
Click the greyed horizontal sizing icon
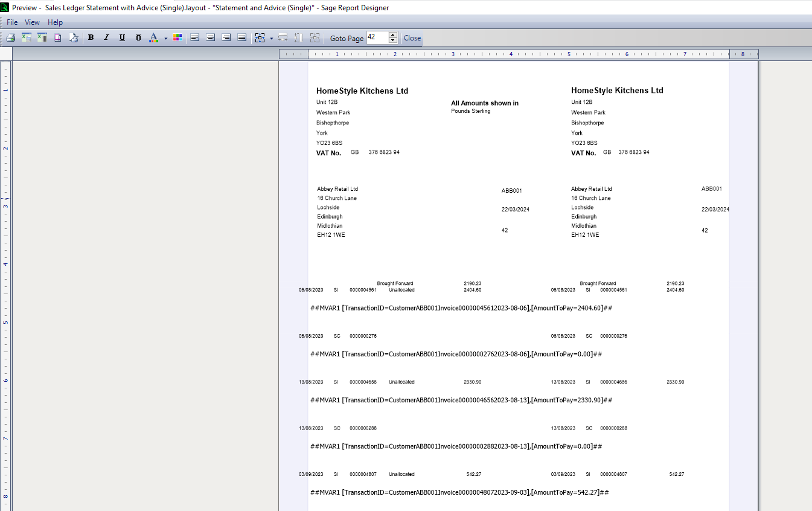click(283, 37)
